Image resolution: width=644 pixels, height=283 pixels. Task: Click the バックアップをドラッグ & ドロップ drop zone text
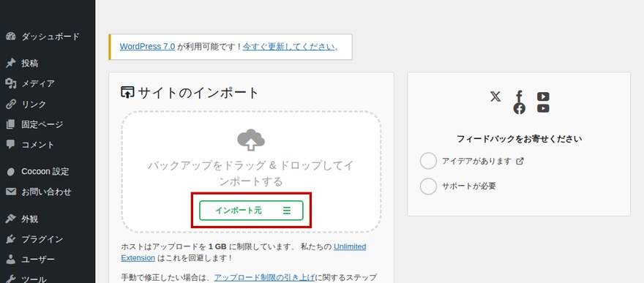pos(251,173)
